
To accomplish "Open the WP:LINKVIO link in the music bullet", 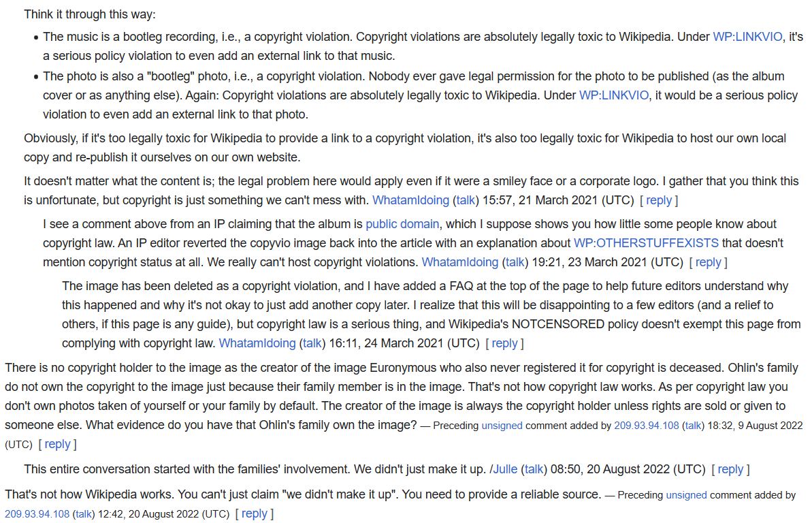I will click(747, 37).
